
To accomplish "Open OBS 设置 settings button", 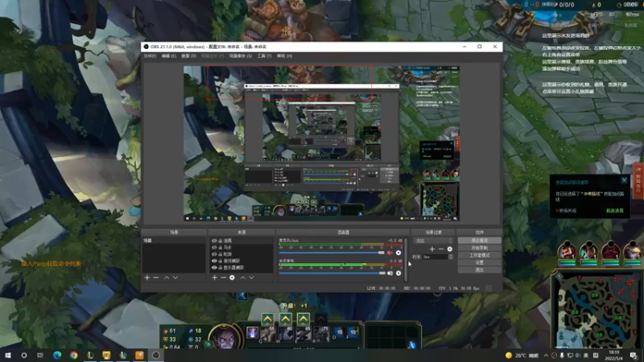I will (x=479, y=263).
